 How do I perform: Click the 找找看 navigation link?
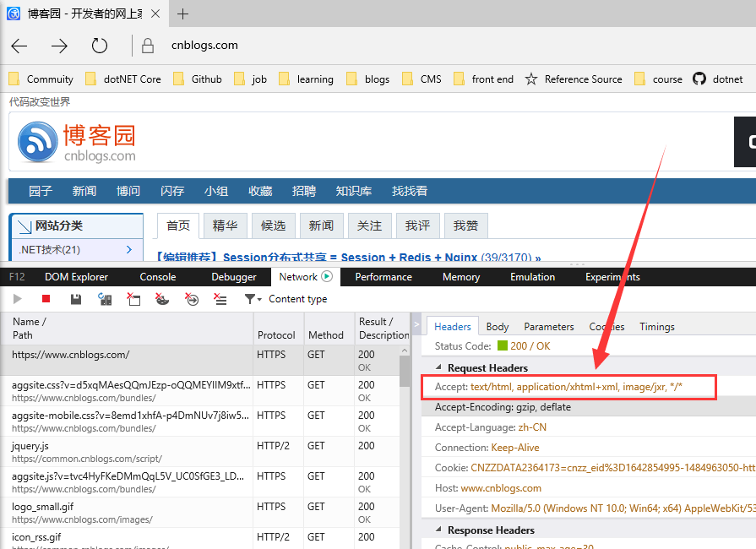coord(410,191)
